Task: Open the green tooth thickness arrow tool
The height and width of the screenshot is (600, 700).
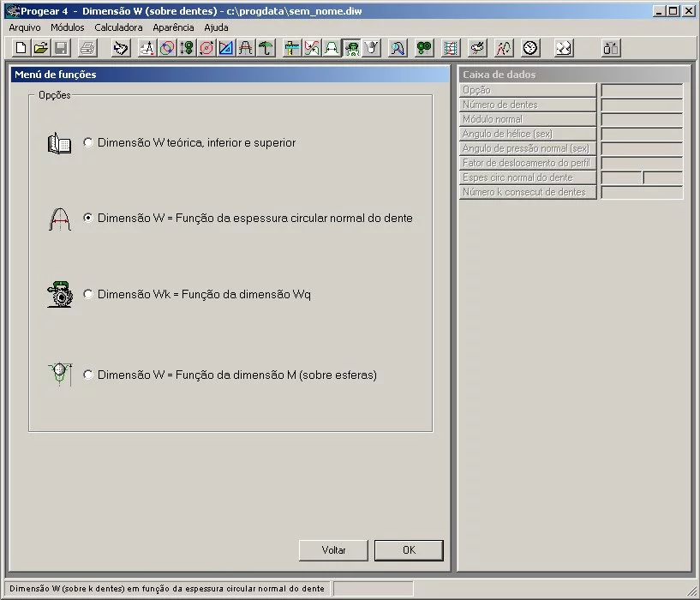Action: pos(332,48)
